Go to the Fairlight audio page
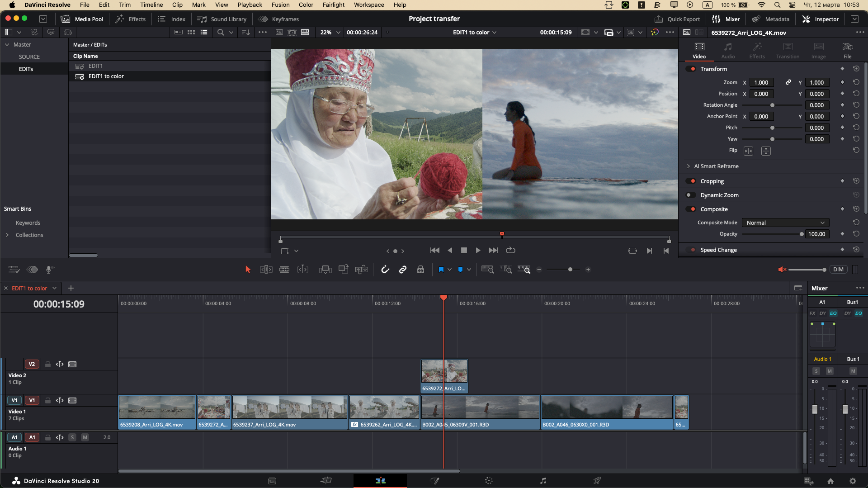 543,481
